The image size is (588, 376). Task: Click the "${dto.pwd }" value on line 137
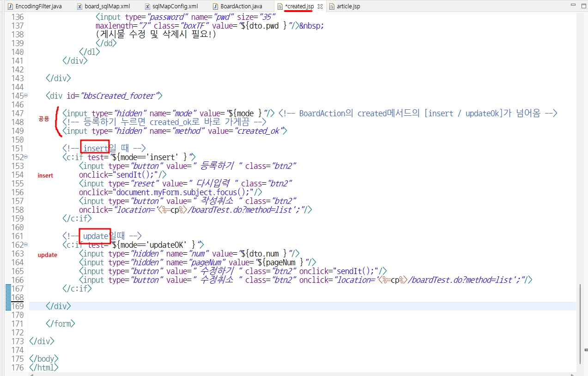point(265,26)
